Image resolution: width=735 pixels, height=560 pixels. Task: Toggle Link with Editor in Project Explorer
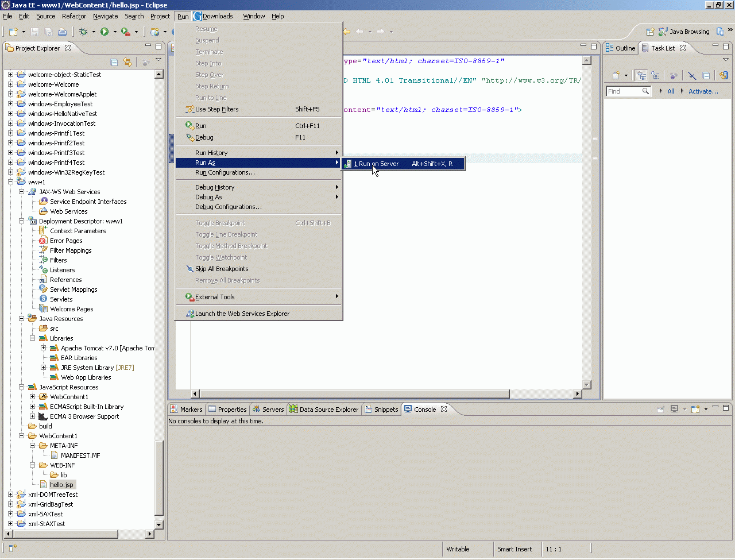(x=127, y=62)
